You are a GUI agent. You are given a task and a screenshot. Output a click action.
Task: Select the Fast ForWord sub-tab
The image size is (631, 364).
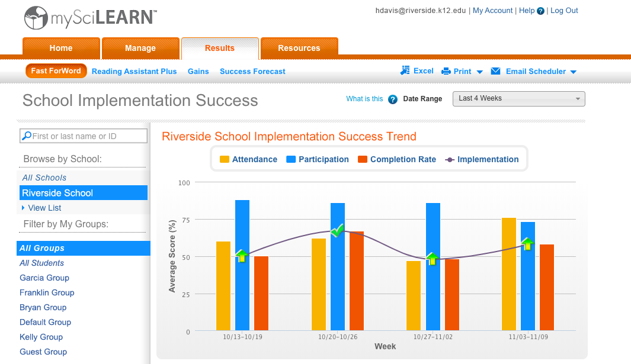(56, 71)
